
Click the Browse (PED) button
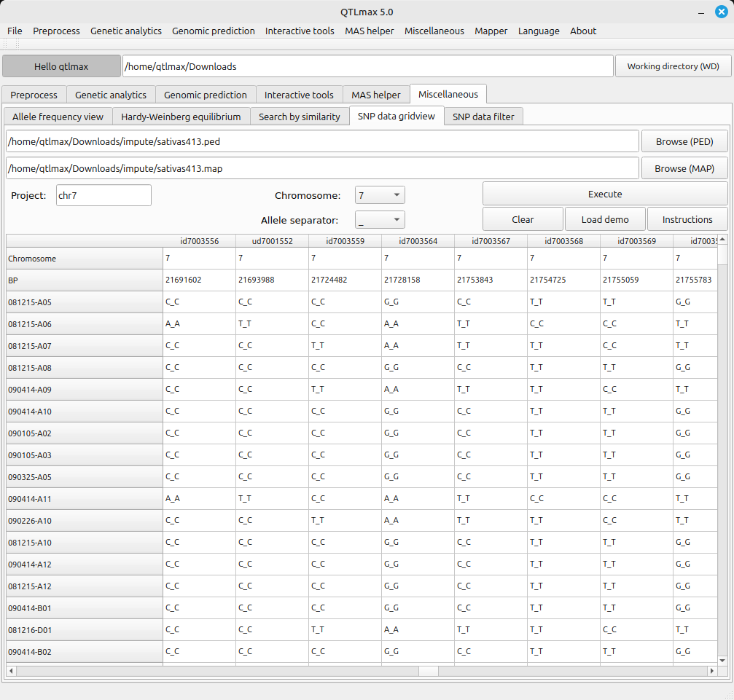point(684,141)
